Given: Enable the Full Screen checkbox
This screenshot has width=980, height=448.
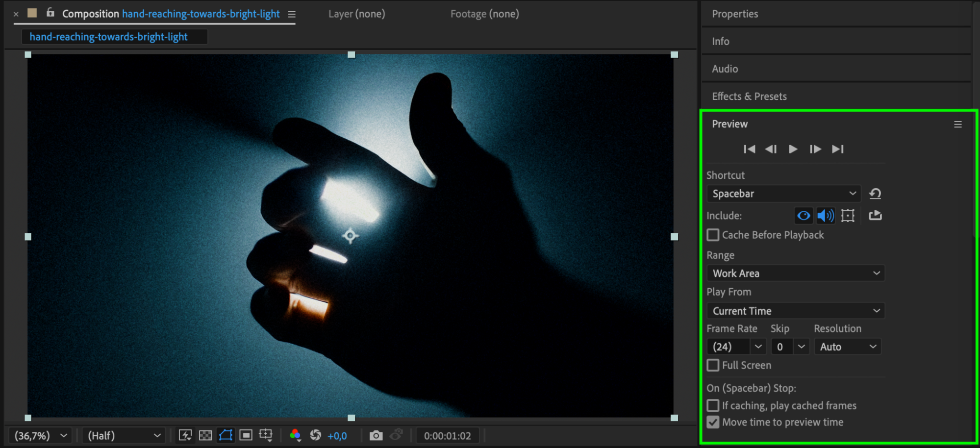Looking at the screenshot, I should pos(713,365).
